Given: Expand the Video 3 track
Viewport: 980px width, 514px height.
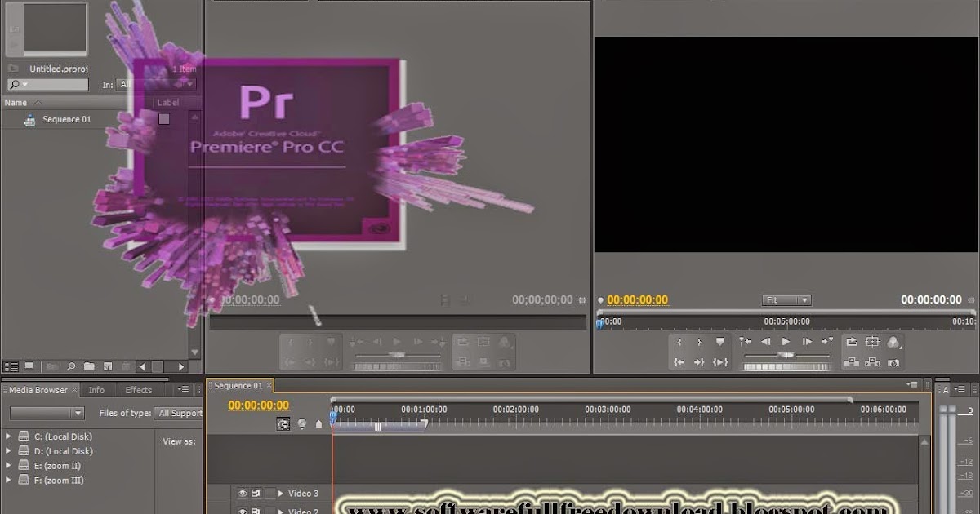Looking at the screenshot, I should coord(281,494).
